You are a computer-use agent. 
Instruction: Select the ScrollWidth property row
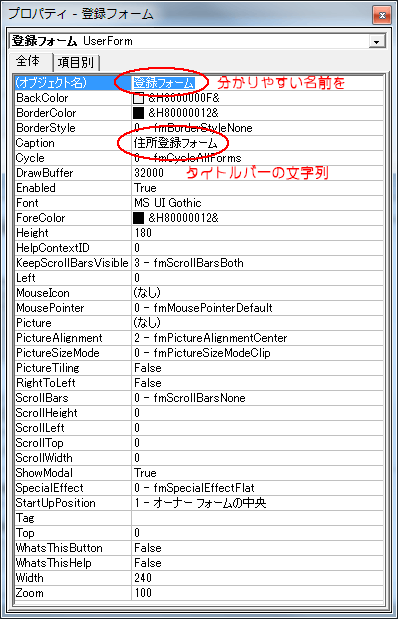[x=199, y=458]
